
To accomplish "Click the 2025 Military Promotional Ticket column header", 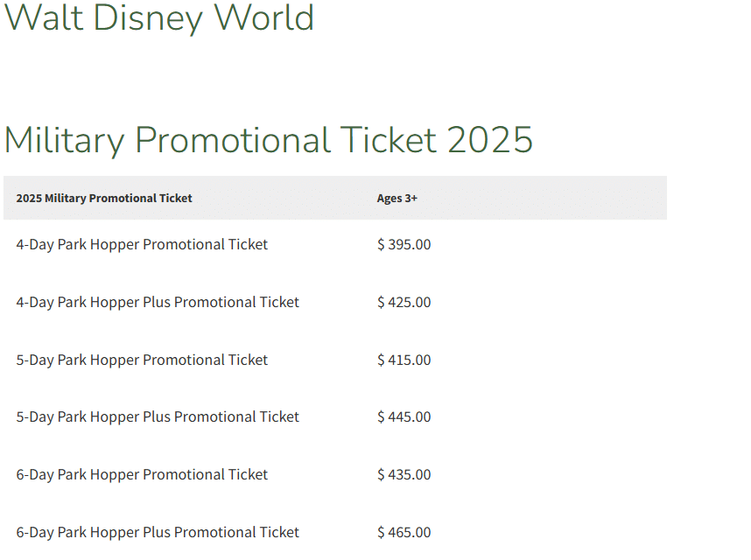I will click(104, 199).
